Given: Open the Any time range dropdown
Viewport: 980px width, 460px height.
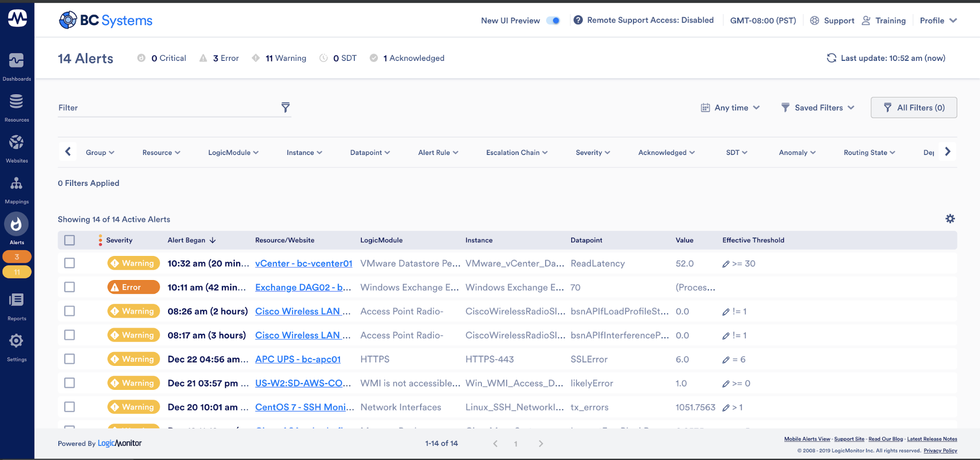Looking at the screenshot, I should (x=730, y=108).
